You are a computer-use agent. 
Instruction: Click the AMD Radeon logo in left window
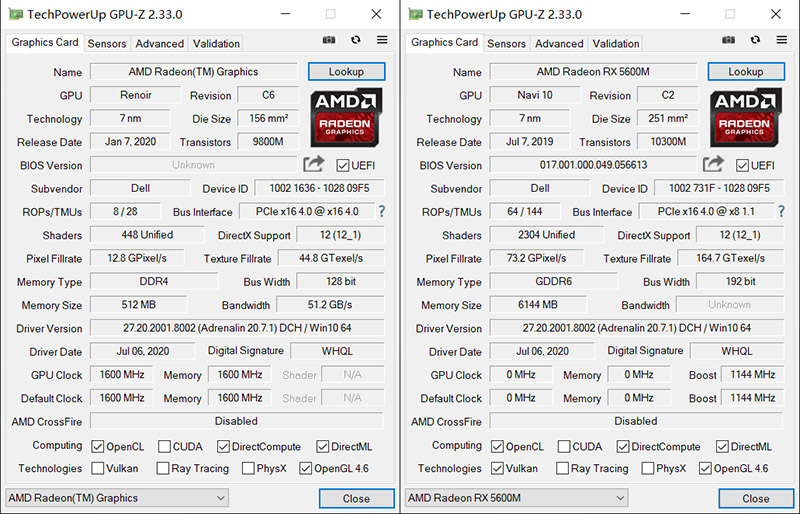346,117
